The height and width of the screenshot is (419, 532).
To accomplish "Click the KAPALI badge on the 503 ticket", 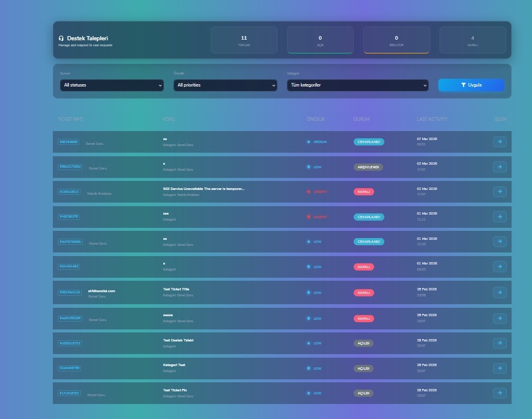I will pyautogui.click(x=364, y=192).
